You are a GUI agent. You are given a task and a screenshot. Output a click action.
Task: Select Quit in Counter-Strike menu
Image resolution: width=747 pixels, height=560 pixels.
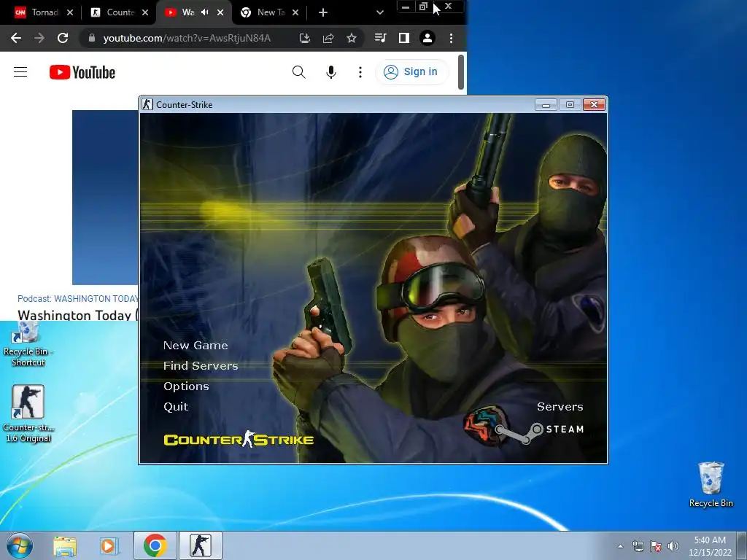176,407
